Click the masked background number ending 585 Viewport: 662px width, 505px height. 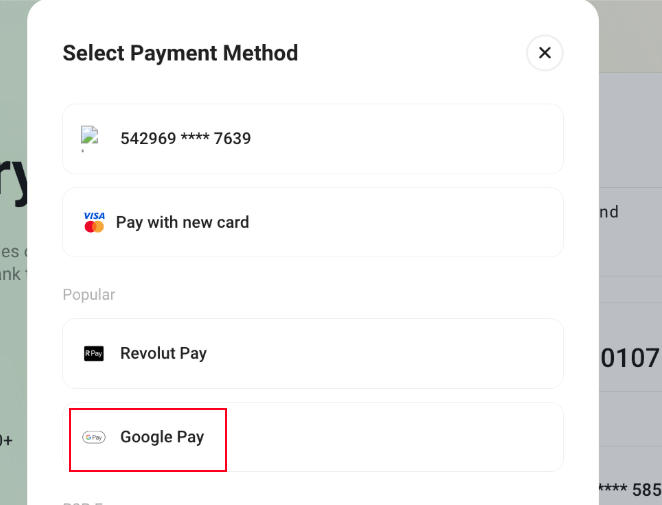[x=628, y=489]
